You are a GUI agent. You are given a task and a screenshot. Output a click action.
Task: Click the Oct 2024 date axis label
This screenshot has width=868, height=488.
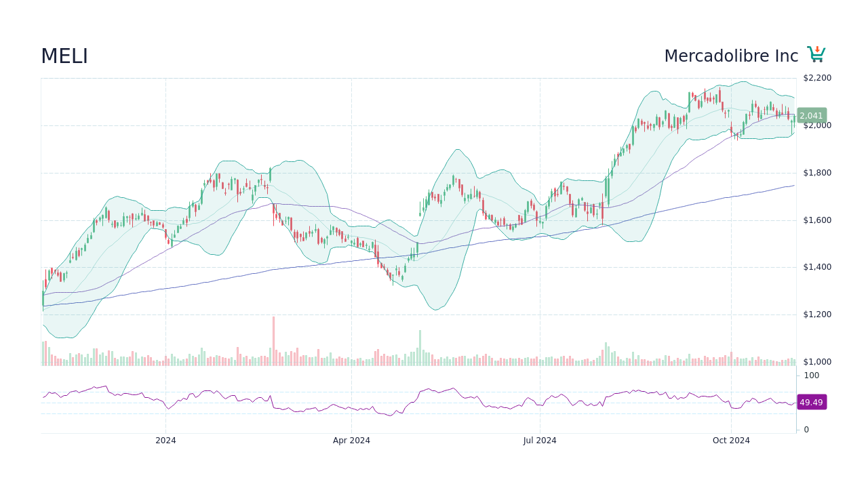pos(731,441)
